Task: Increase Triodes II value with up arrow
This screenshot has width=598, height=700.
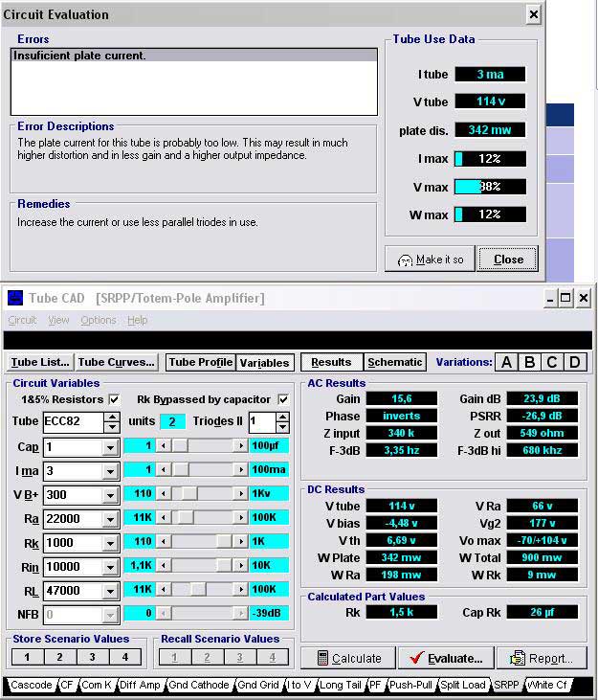Action: (x=282, y=417)
